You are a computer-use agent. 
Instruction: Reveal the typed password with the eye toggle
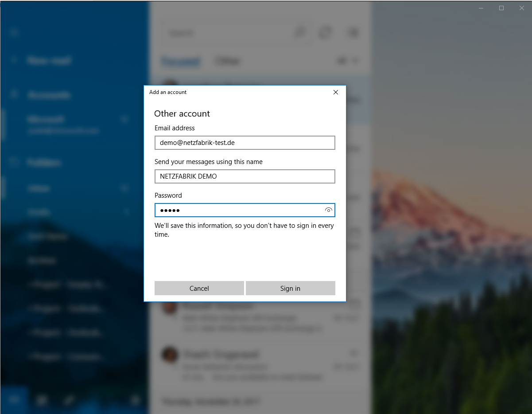328,210
